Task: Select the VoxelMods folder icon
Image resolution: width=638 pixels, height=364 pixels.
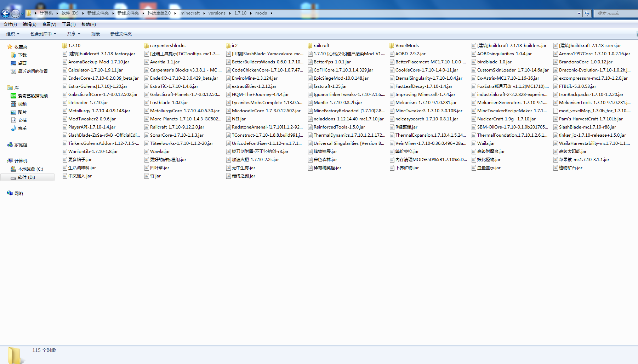Action: pyautogui.click(x=392, y=46)
